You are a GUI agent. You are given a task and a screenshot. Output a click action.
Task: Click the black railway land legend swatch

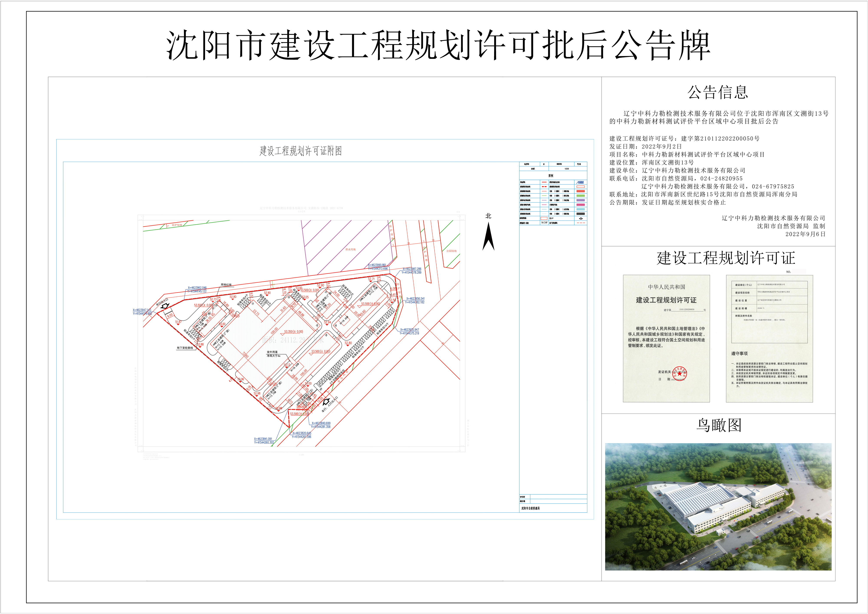(581, 214)
